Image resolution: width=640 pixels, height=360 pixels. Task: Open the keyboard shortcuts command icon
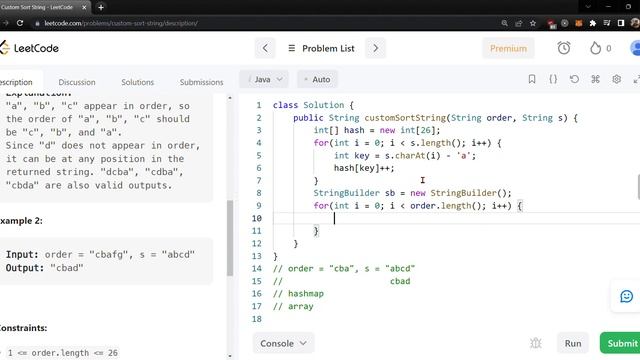[x=596, y=79]
